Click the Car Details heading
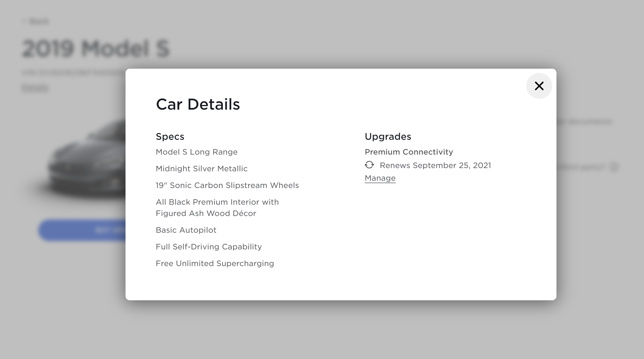Image resolution: width=644 pixels, height=359 pixels. pos(198,104)
